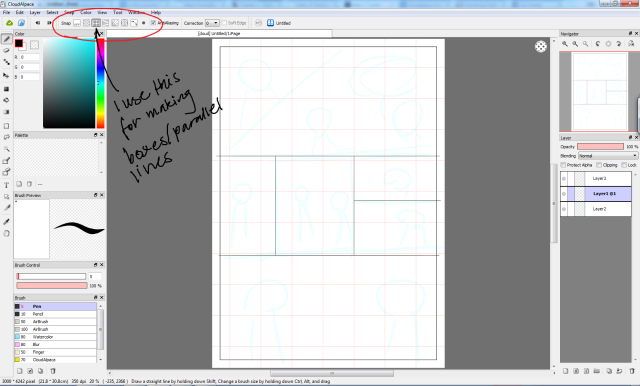Open the File menu
This screenshot has width=640, height=386.
tap(7, 12)
